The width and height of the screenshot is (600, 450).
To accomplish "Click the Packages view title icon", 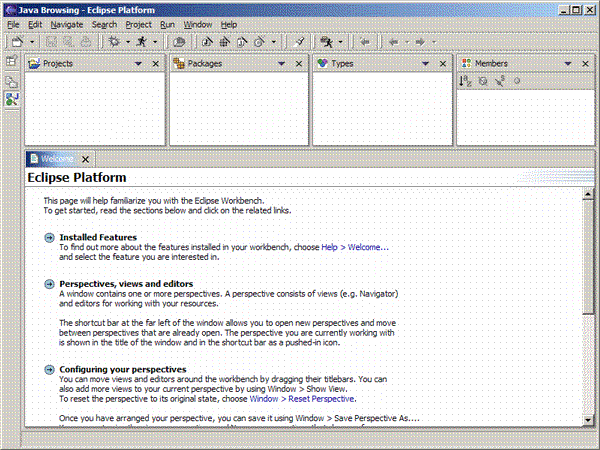I will 179,64.
